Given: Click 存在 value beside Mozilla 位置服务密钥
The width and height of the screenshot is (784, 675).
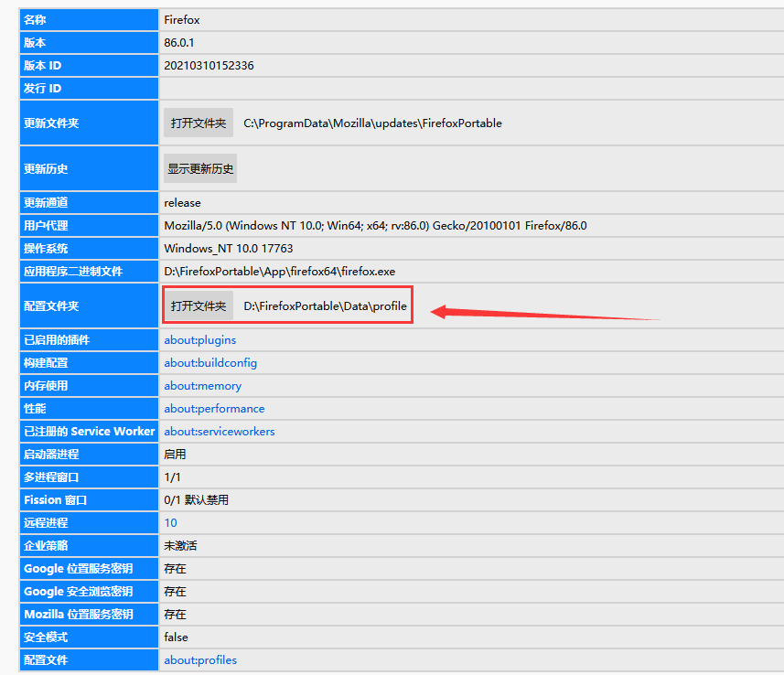Looking at the screenshot, I should point(175,615).
